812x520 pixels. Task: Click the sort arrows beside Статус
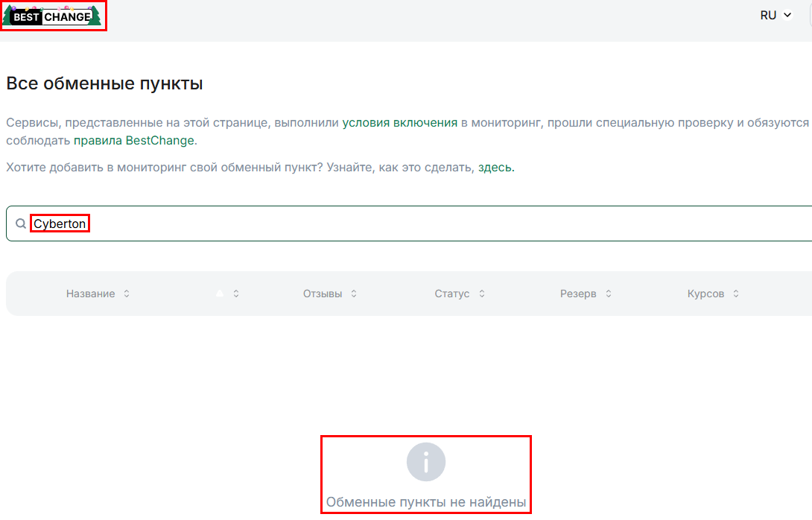coord(483,294)
